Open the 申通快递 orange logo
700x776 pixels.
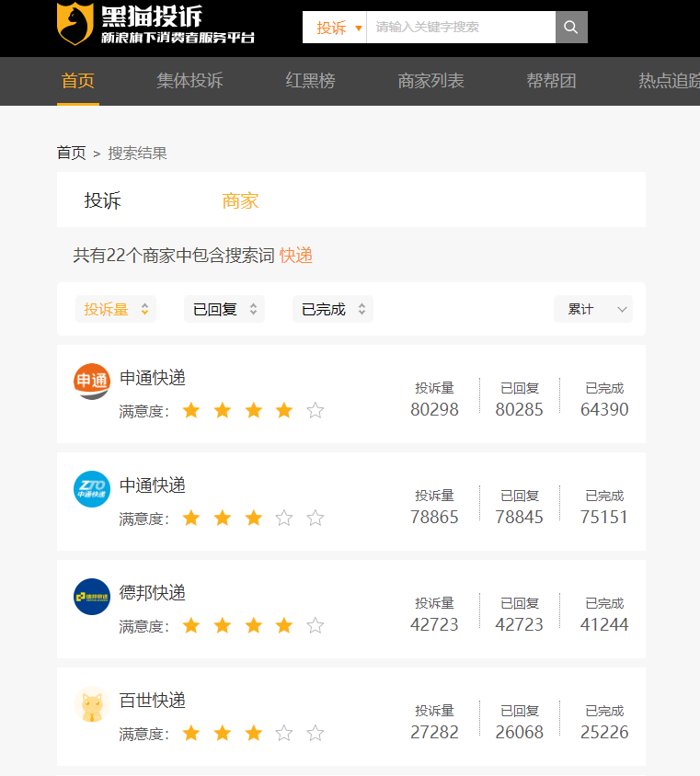[x=92, y=381]
